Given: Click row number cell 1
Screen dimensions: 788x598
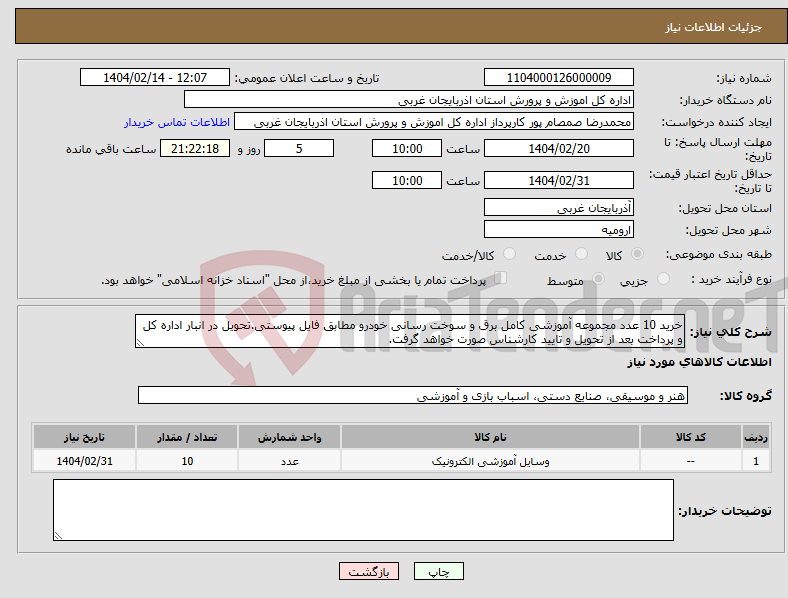Looking at the screenshot, I should [x=756, y=461].
